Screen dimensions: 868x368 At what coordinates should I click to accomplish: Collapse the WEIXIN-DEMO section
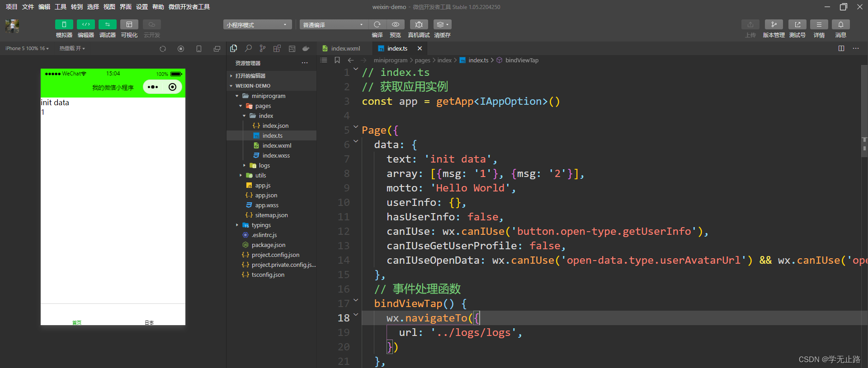(271, 86)
